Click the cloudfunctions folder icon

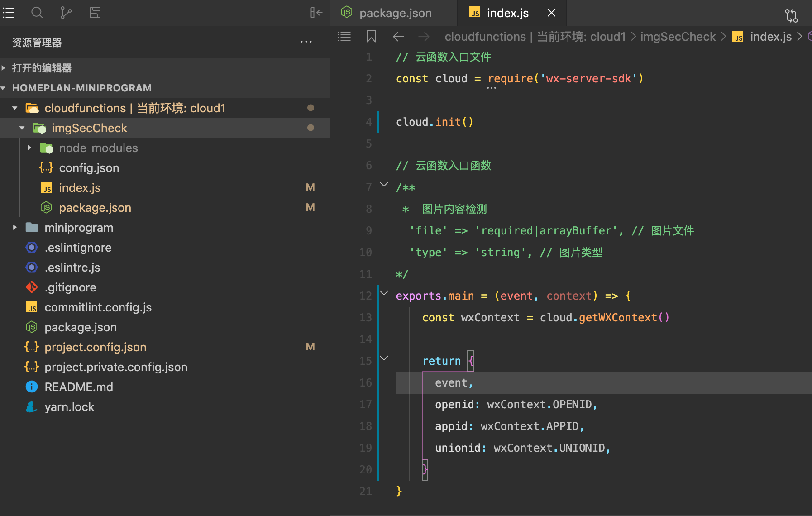tap(32, 108)
